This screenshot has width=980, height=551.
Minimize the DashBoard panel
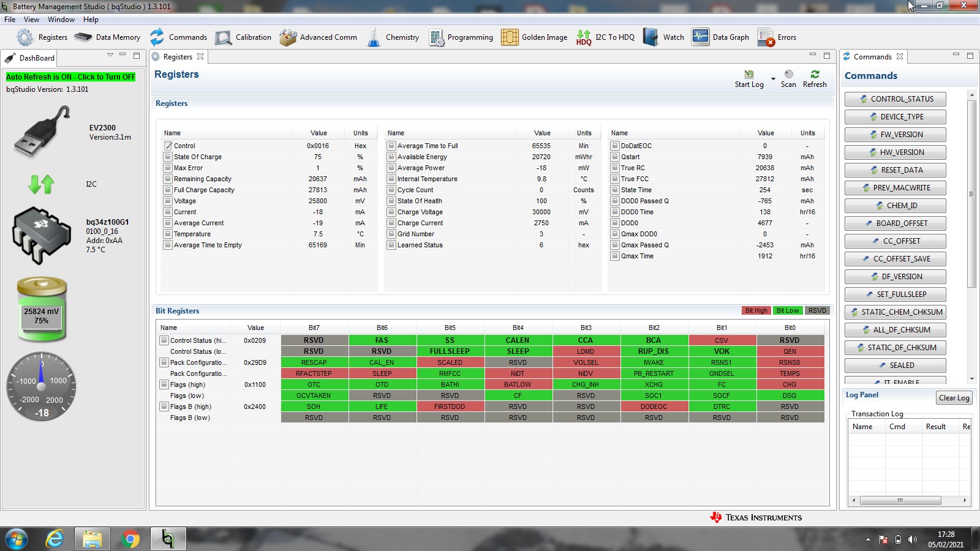pyautogui.click(x=123, y=55)
